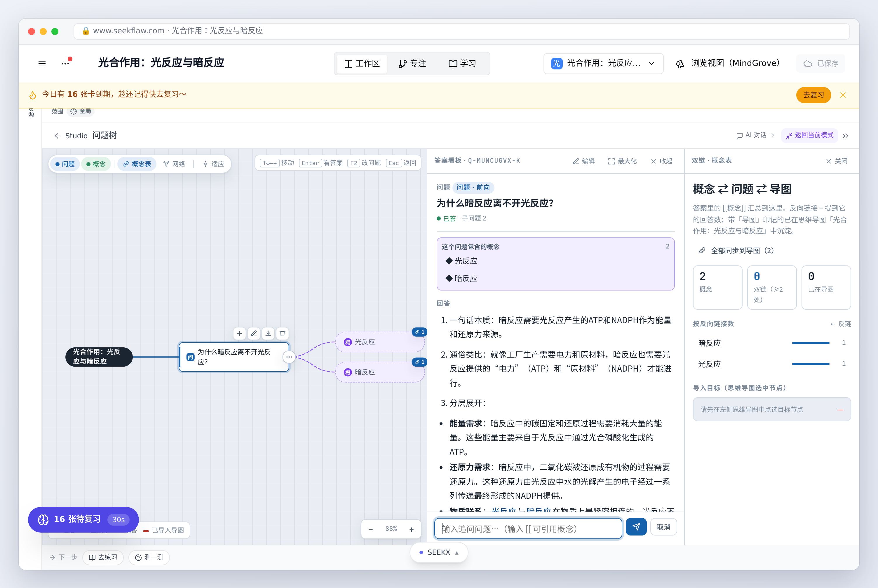Delete node with trash icon
The image size is (878, 588).
pos(283,333)
